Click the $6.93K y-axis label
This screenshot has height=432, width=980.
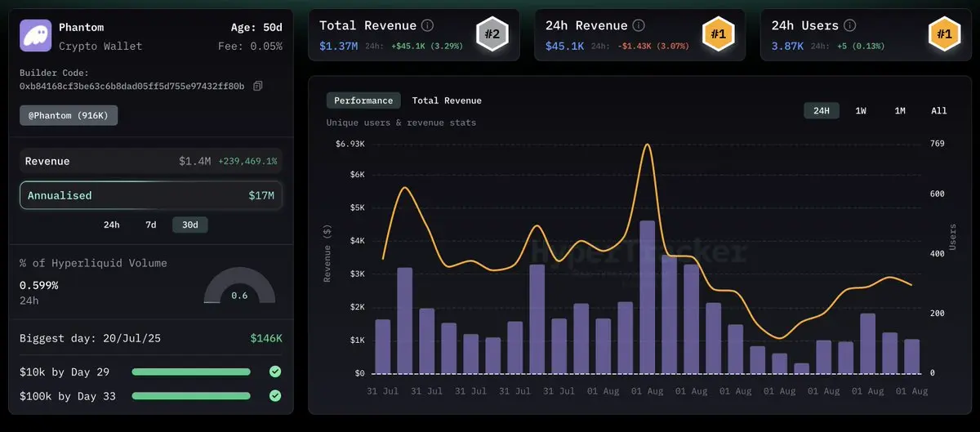[x=350, y=144]
